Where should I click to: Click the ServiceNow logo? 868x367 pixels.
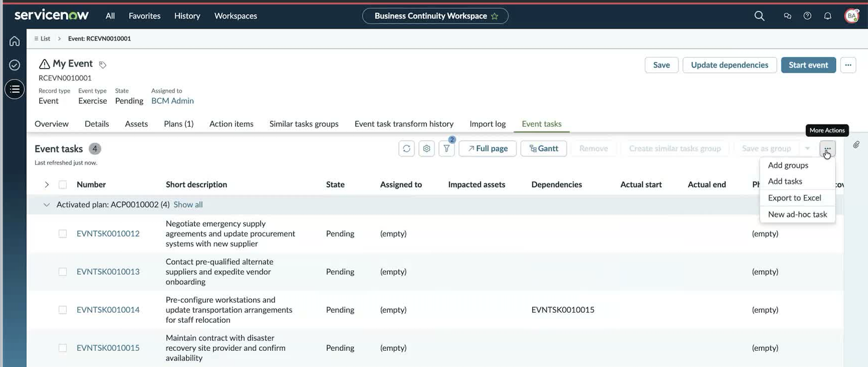52,16
